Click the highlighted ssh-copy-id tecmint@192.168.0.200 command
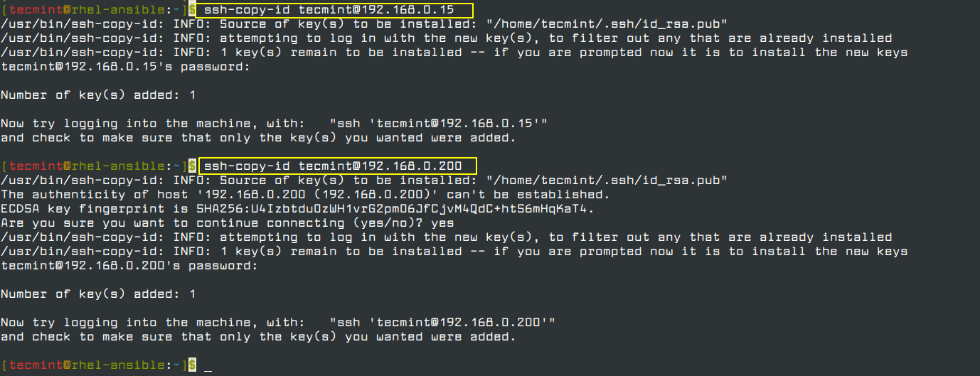The height and width of the screenshot is (376, 980). (333, 166)
